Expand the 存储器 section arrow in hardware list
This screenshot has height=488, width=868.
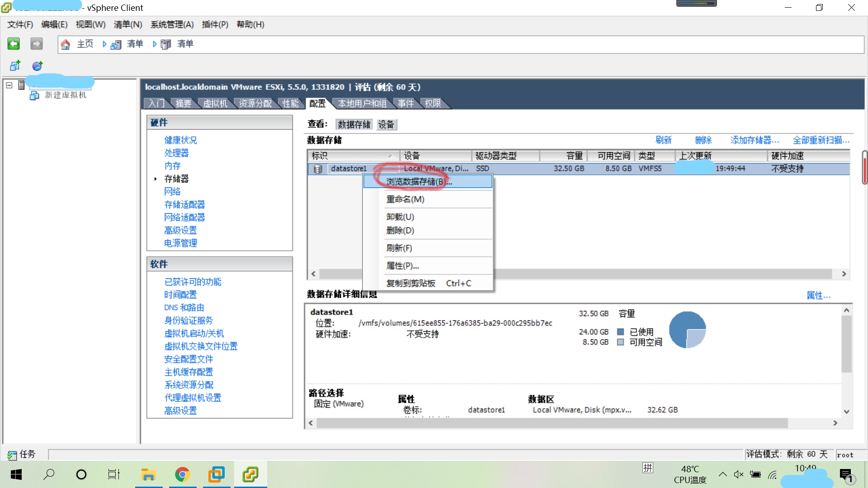pos(156,179)
